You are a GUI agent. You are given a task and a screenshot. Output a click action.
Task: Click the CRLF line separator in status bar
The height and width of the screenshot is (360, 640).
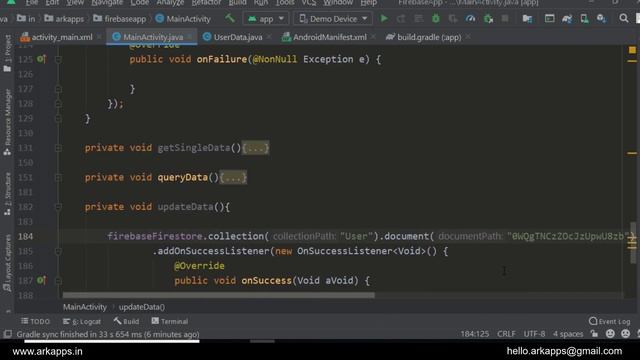tap(506, 334)
